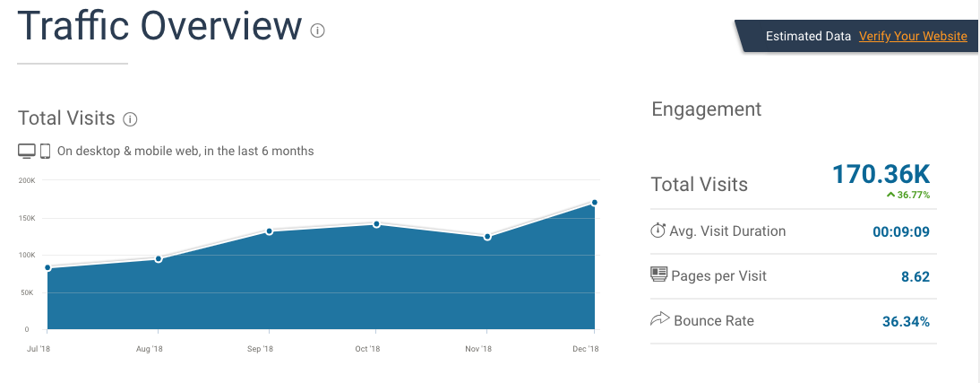Select the Aug '18 data point
Viewport: 980px width, 383px height.
pos(159,259)
